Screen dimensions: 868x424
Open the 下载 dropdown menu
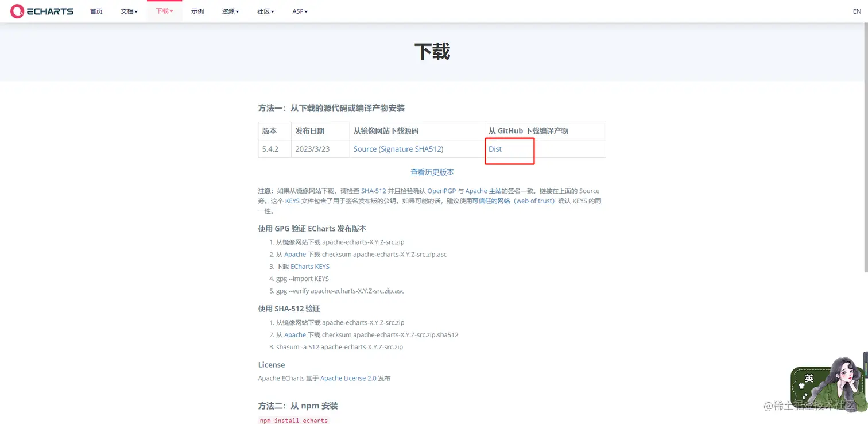(164, 11)
